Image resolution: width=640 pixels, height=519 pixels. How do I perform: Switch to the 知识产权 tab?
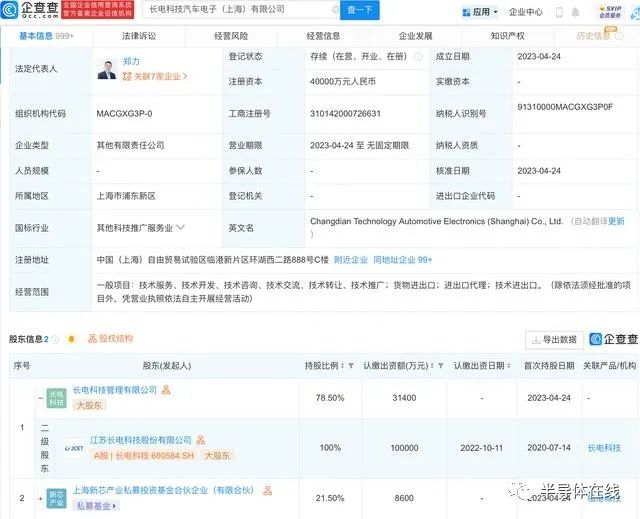508,36
